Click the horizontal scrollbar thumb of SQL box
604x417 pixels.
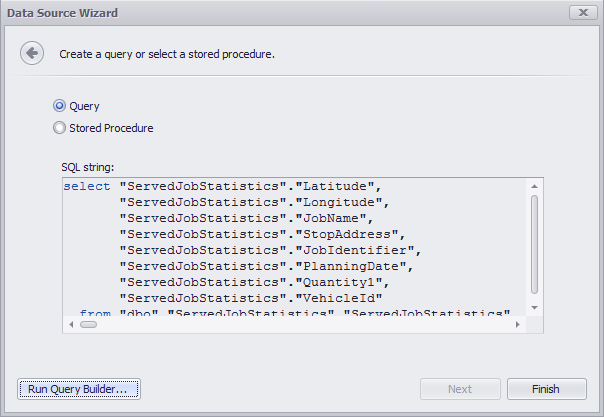[x=89, y=325]
